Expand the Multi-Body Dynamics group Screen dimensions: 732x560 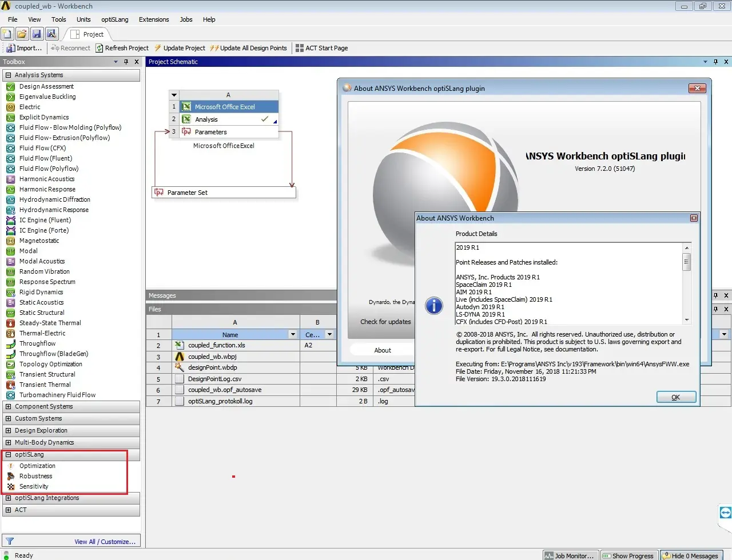pos(8,442)
